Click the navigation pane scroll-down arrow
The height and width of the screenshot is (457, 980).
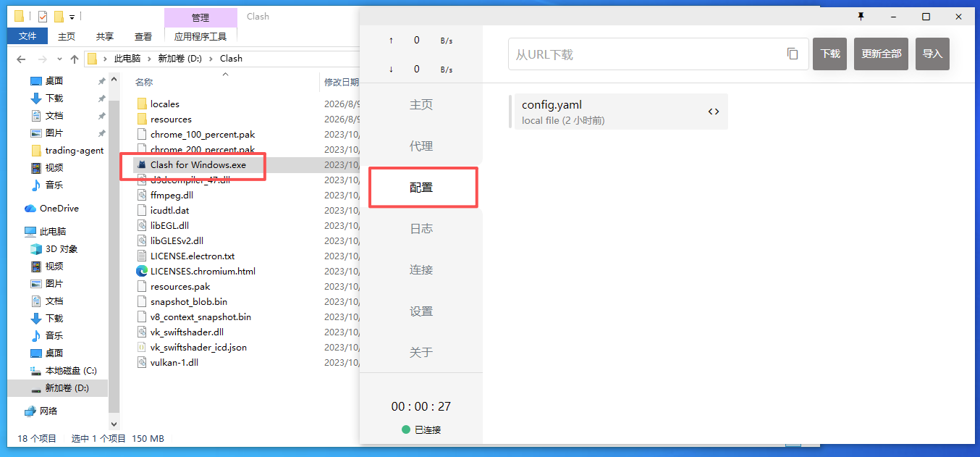pyautogui.click(x=114, y=423)
